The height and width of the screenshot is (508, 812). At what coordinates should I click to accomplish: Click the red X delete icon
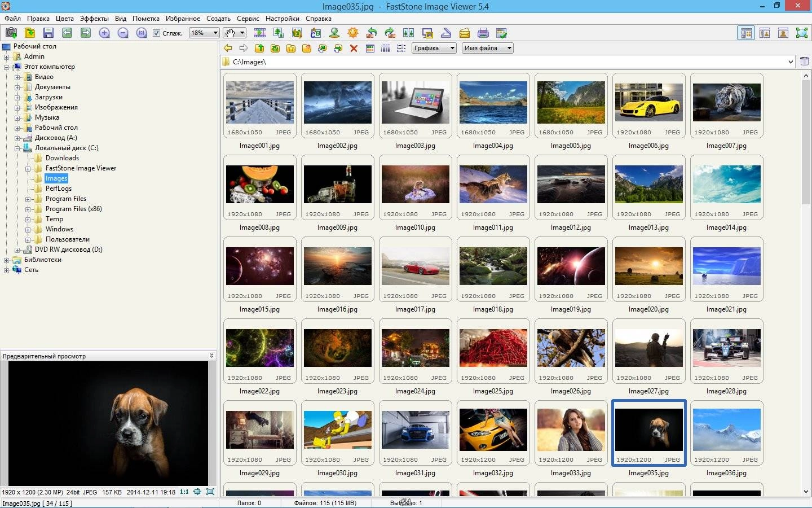pos(354,48)
